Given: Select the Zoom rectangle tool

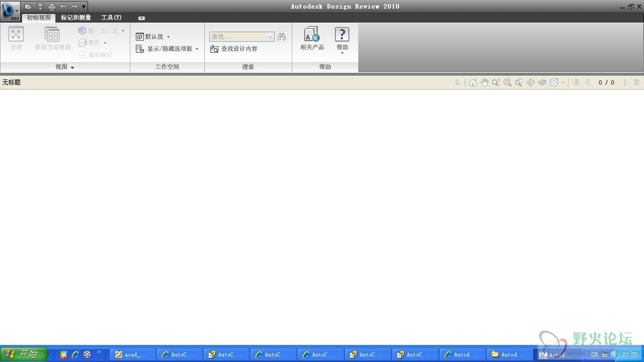Looking at the screenshot, I should tap(519, 82).
